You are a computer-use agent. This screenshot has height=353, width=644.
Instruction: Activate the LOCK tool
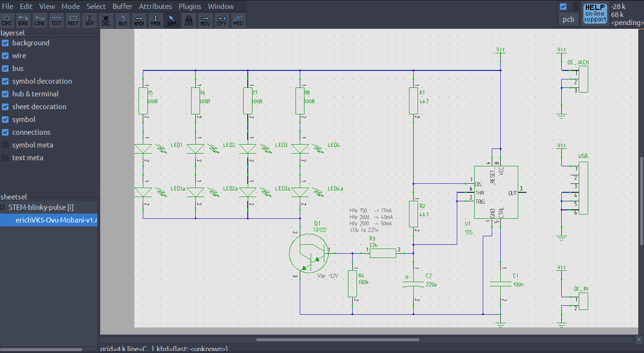(189, 20)
